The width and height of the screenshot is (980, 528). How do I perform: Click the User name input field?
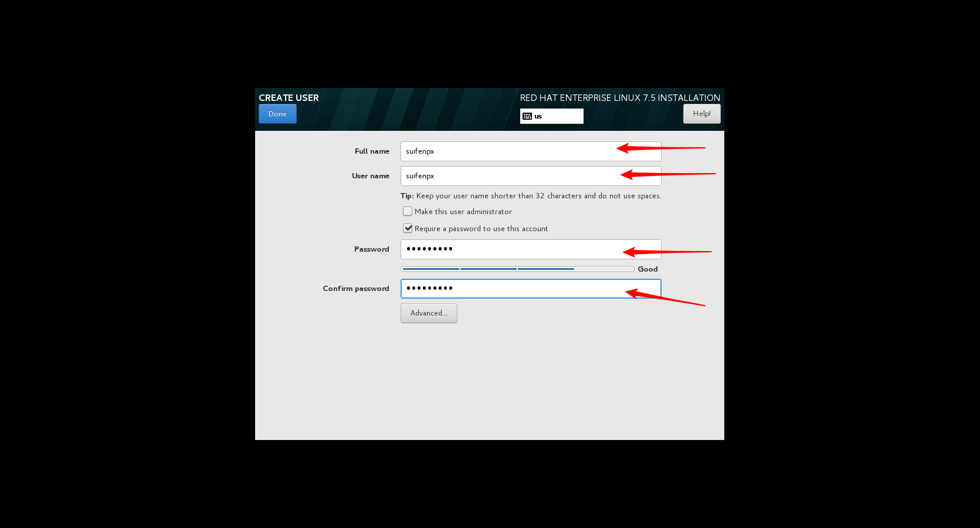[x=531, y=176]
